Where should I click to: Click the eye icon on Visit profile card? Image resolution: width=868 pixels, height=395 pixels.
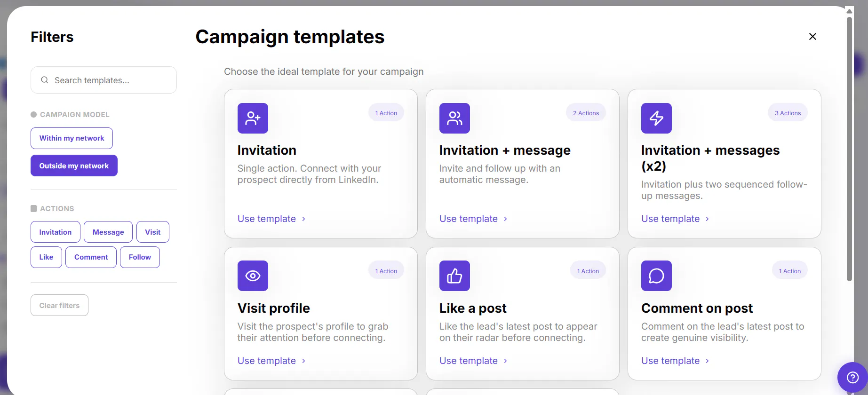pyautogui.click(x=253, y=276)
